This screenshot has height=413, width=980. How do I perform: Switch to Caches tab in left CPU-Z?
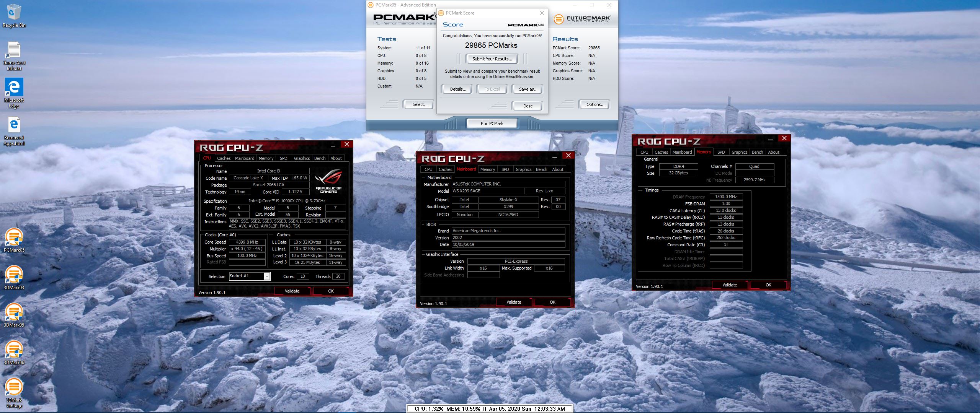pos(224,158)
